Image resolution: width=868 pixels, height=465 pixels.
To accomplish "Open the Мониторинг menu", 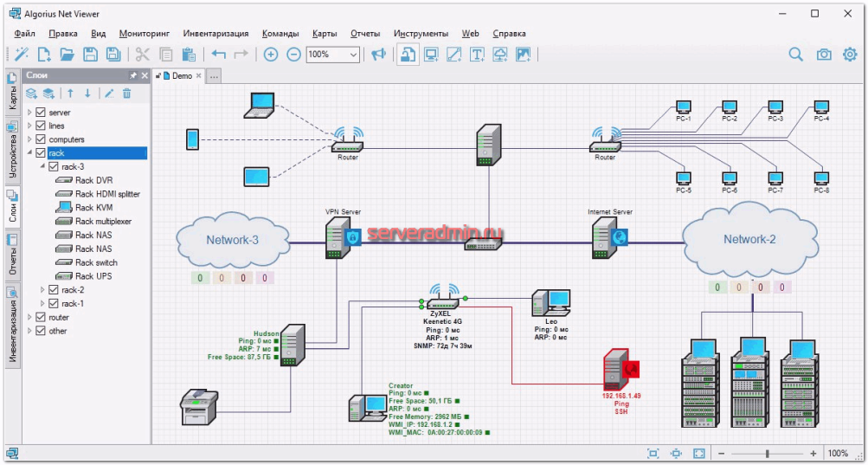I will click(144, 33).
